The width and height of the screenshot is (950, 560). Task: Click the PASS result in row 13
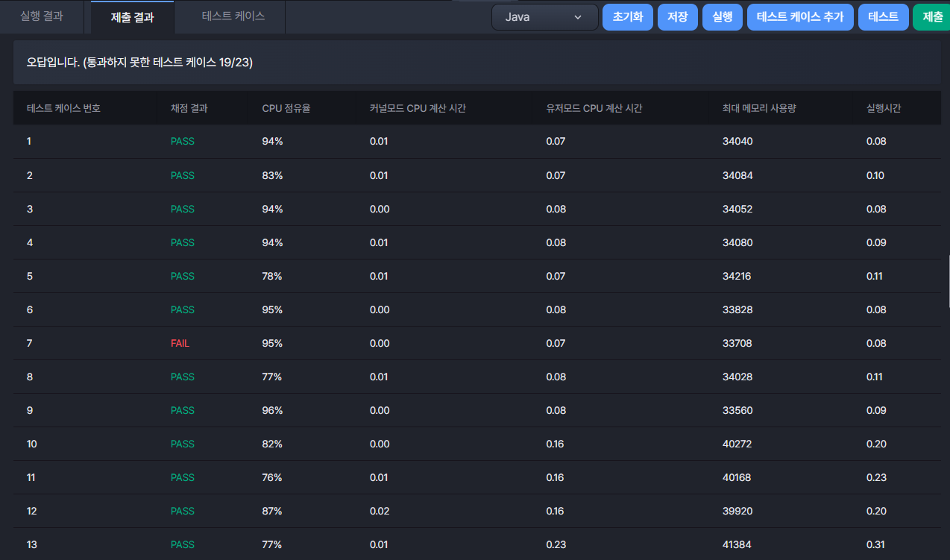click(x=183, y=544)
